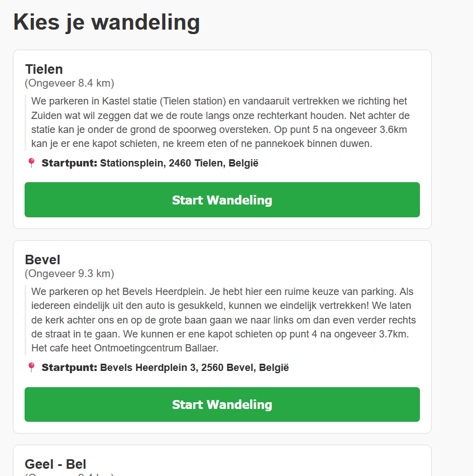Start the Bevel wandeling

tap(222, 404)
